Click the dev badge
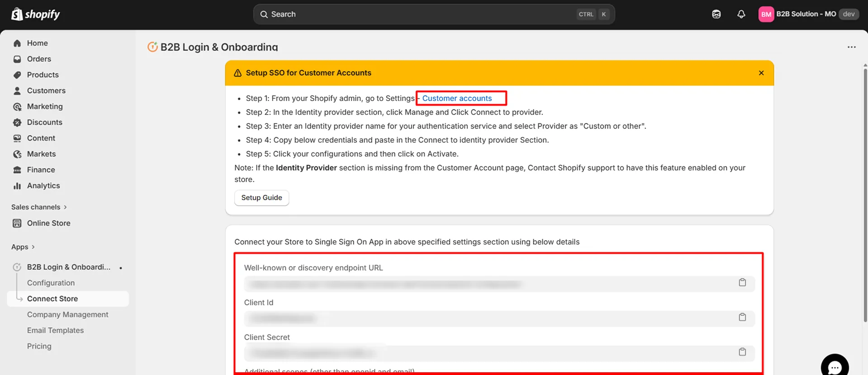 [x=849, y=14]
